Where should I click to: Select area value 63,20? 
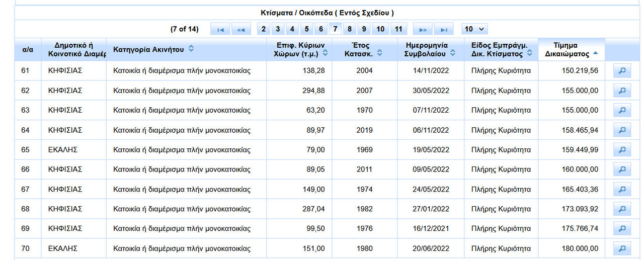(299, 110)
